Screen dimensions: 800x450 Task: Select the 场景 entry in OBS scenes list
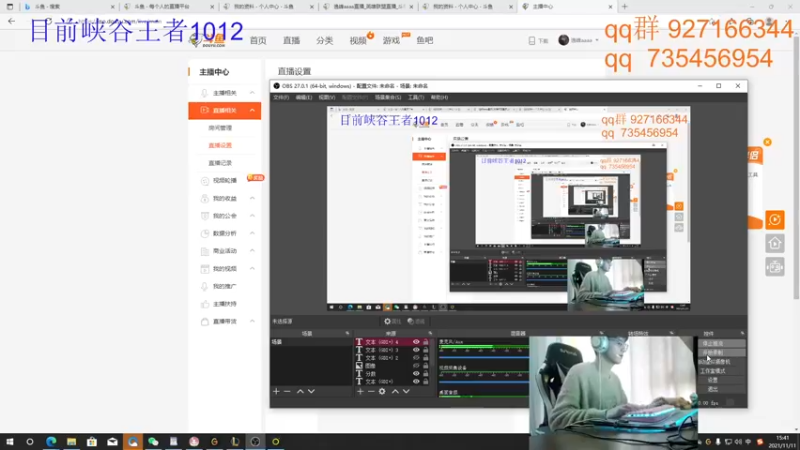click(311, 342)
